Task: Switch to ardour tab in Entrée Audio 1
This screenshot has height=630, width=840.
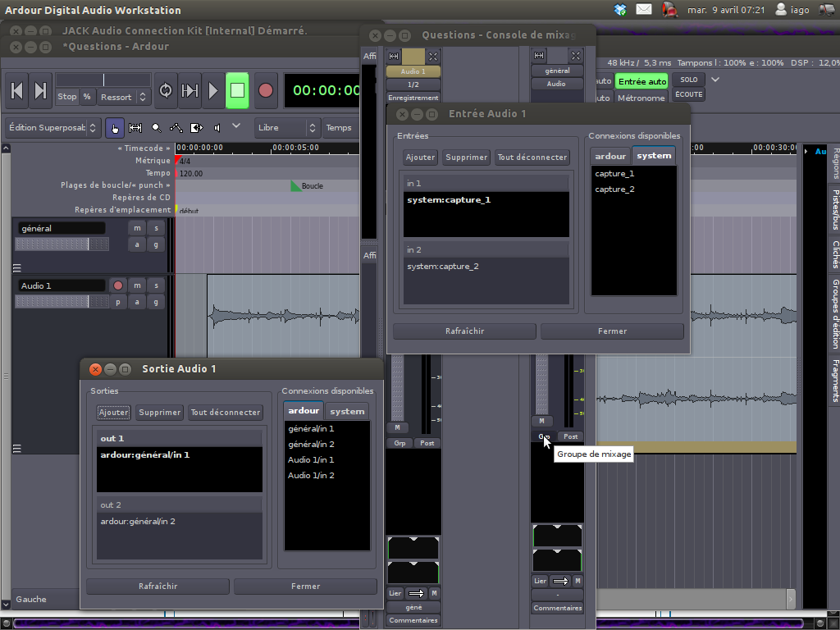Action: 610,156
